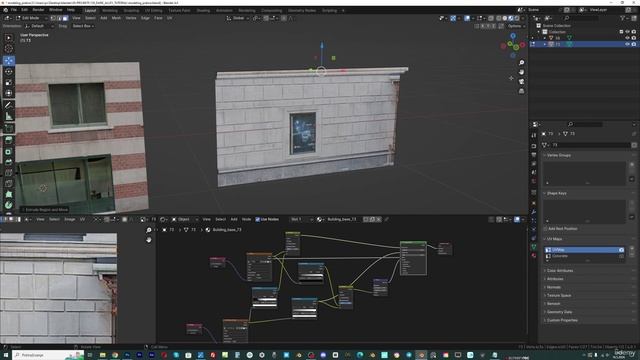Open the Node menu in shader editor
Image resolution: width=640 pixels, height=360 pixels.
(x=246, y=220)
